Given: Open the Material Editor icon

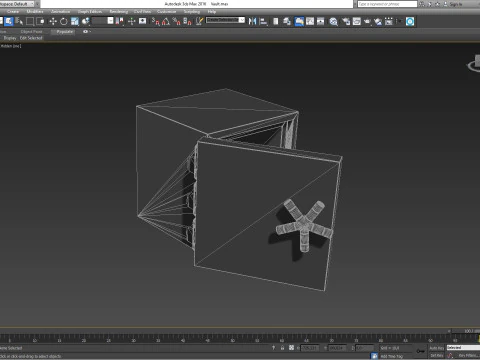Looking at the screenshot, I should coord(333,21).
